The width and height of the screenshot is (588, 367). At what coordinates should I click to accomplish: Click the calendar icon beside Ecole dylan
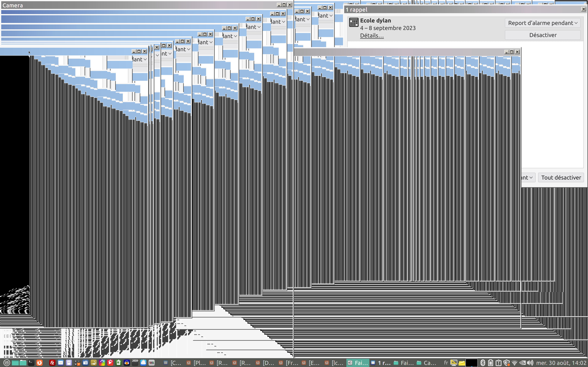pyautogui.click(x=354, y=22)
